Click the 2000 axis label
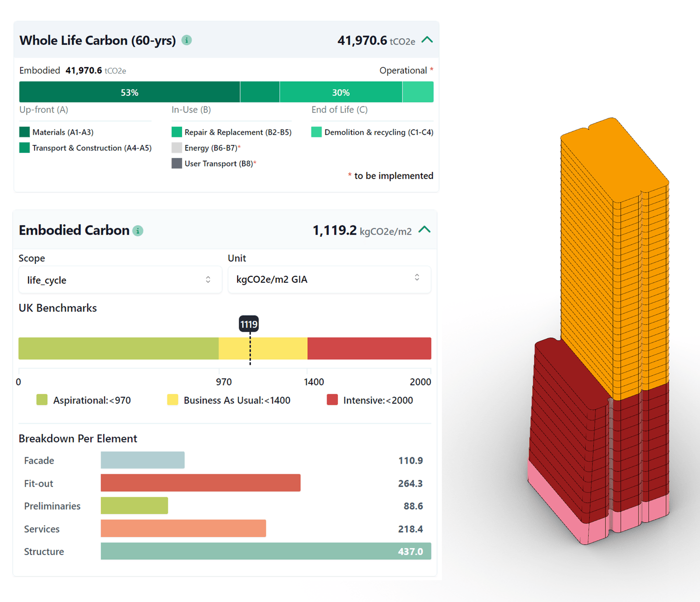 coord(420,382)
